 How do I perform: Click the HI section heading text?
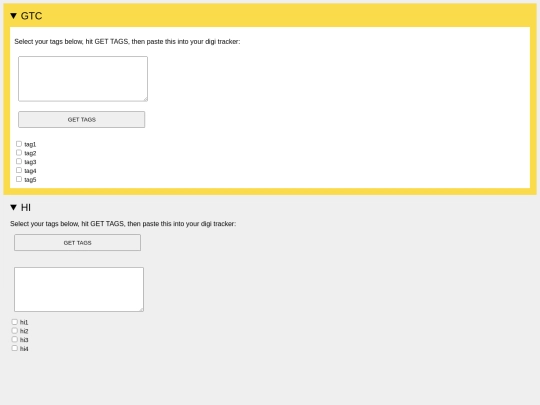26,207
